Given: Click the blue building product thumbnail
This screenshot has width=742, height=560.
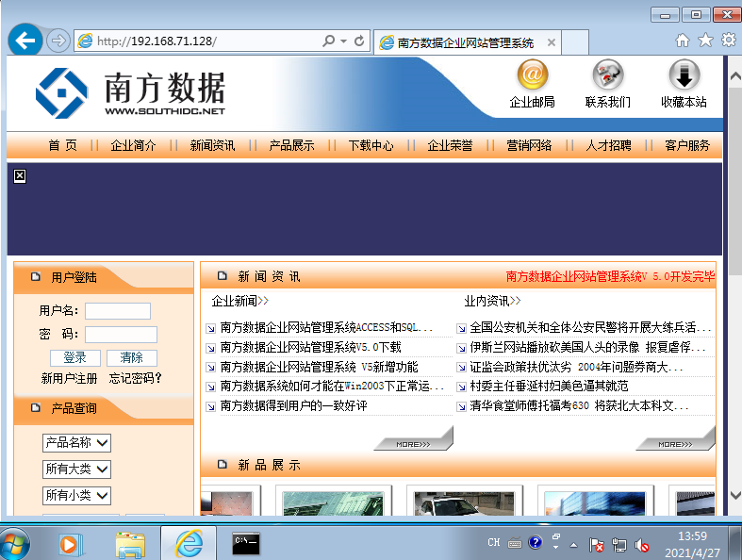Looking at the screenshot, I should (595, 503).
